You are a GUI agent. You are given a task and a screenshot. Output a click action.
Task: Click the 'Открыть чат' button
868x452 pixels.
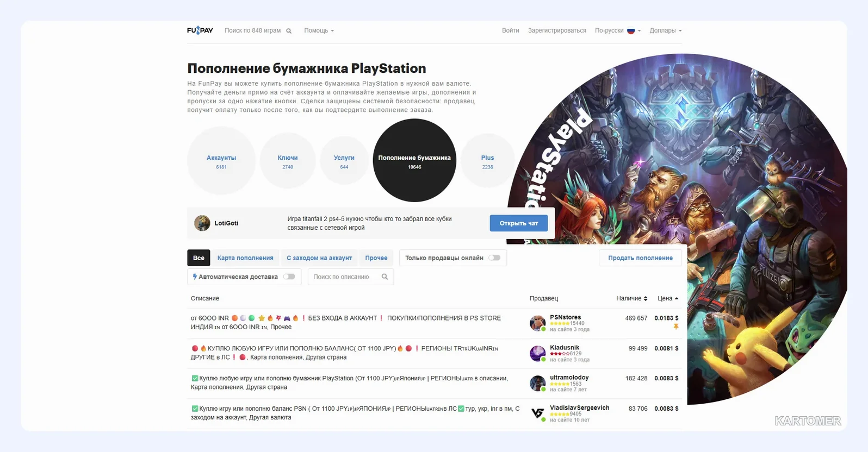pos(519,223)
